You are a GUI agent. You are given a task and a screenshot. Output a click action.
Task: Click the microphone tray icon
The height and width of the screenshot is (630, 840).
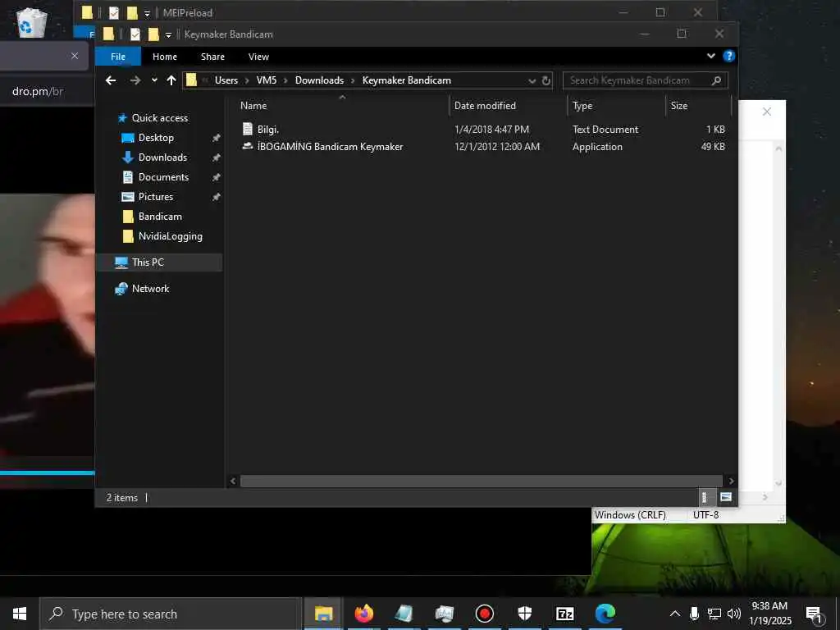click(x=694, y=614)
